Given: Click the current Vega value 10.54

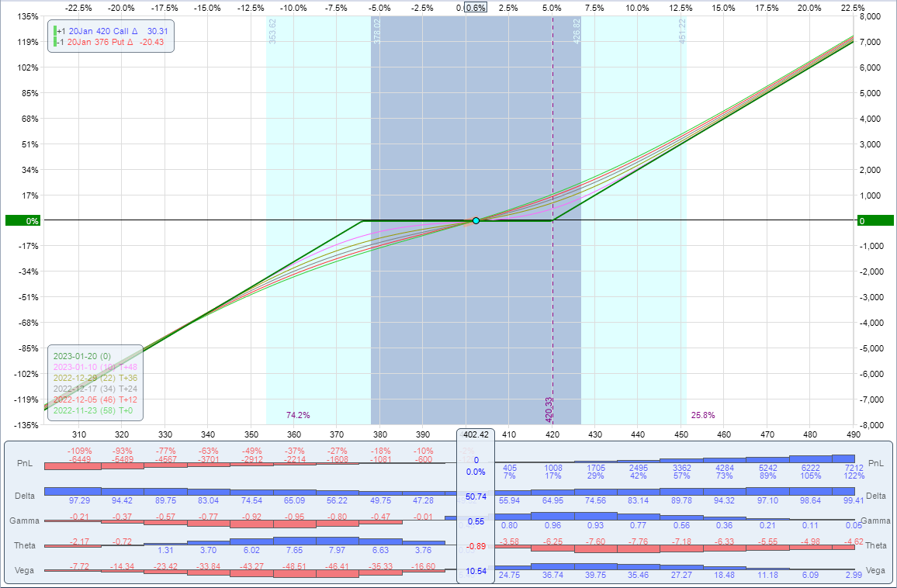Looking at the screenshot, I should coord(476,571).
